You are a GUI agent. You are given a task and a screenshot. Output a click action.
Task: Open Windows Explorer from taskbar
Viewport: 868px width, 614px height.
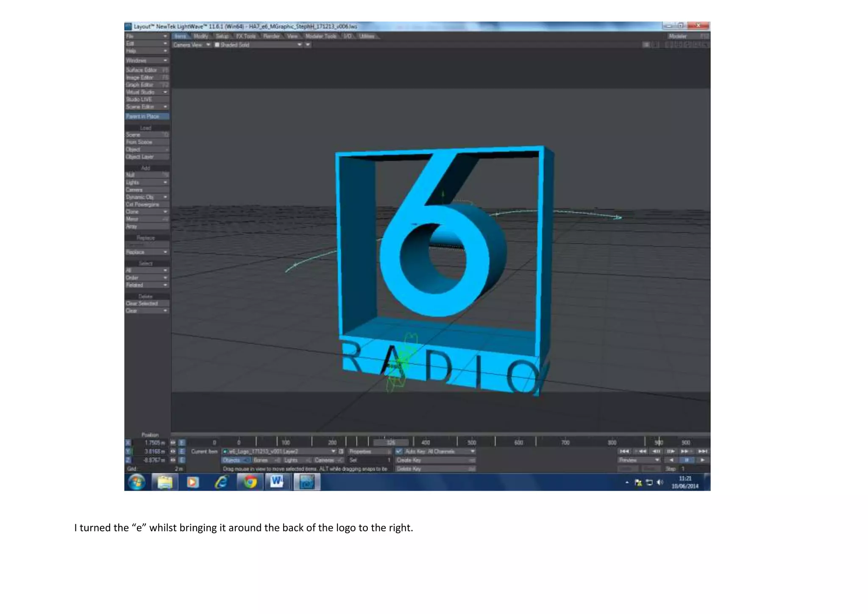(165, 482)
